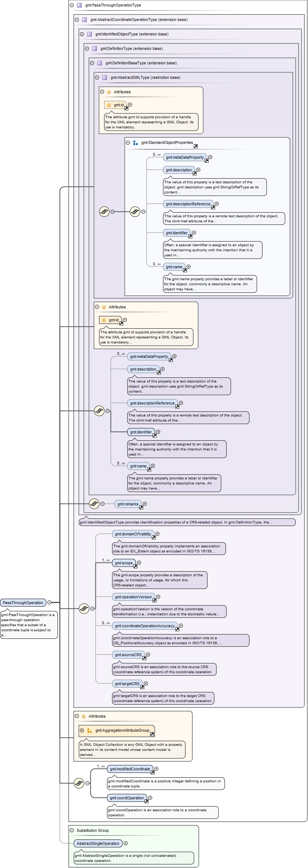Screen dimensions: 308x868
Task: Collapse gml:AbstractCoordinateOperationType extension base
Action: click(x=77, y=20)
